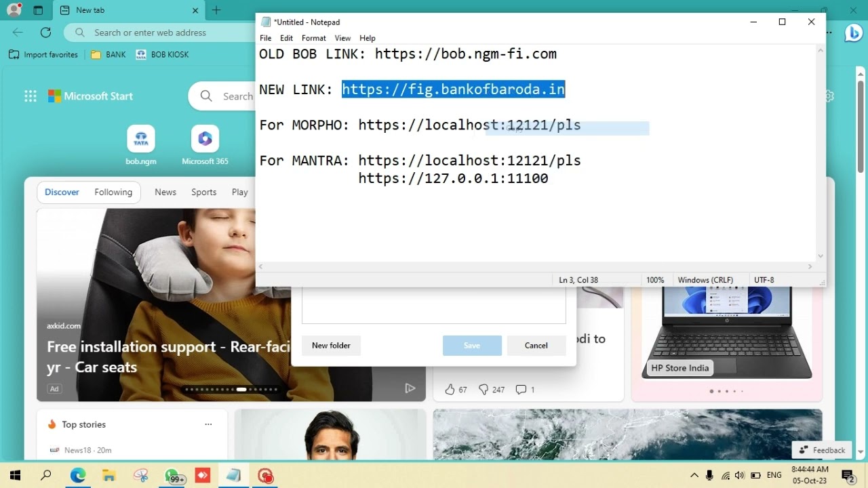Open WhatsApp from the taskbar
Image resolution: width=868 pixels, height=488 pixels.
pos(173,476)
